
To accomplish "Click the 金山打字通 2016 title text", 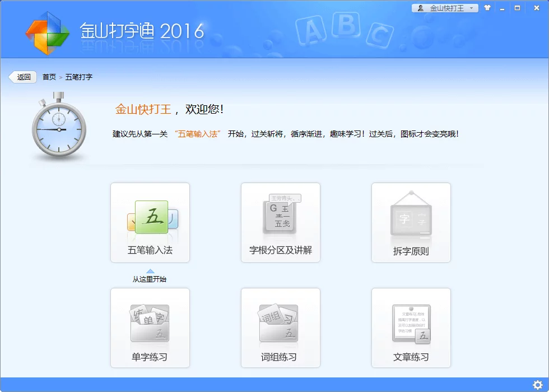I will pos(142,31).
